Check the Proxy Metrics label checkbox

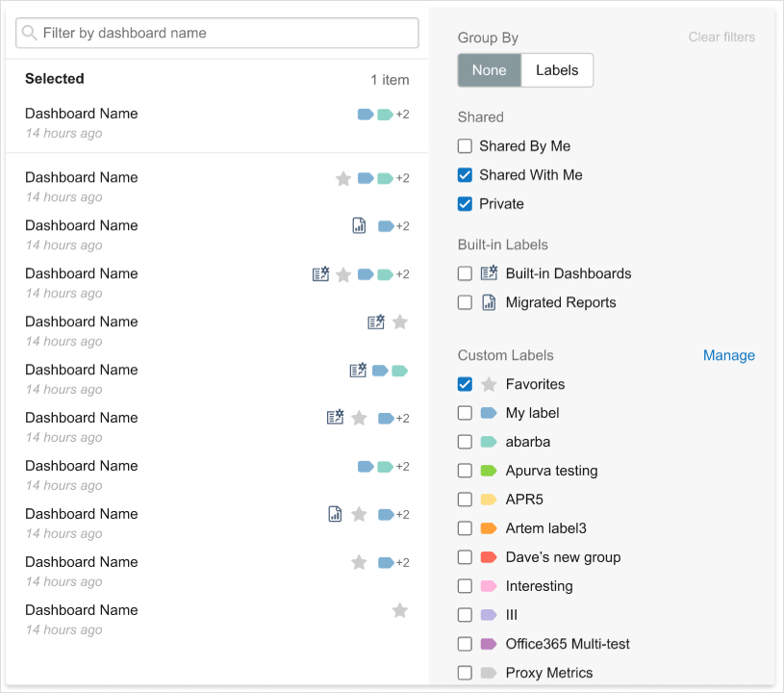click(x=465, y=673)
